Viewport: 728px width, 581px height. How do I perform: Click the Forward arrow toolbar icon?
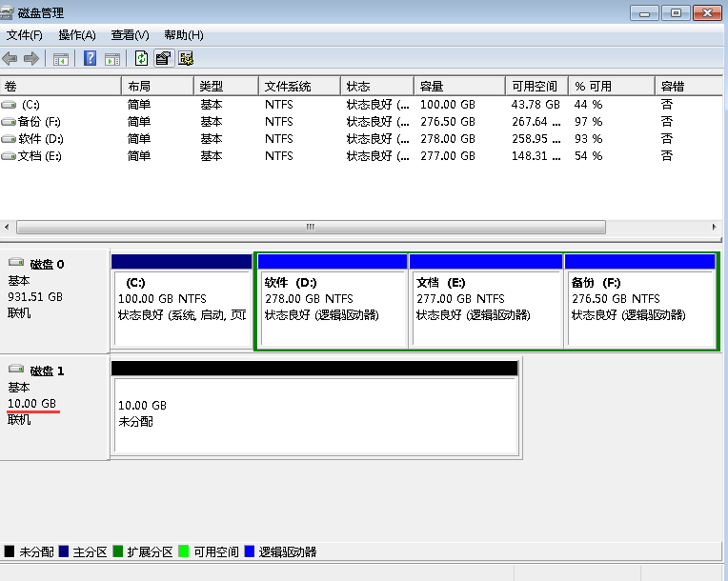point(31,58)
